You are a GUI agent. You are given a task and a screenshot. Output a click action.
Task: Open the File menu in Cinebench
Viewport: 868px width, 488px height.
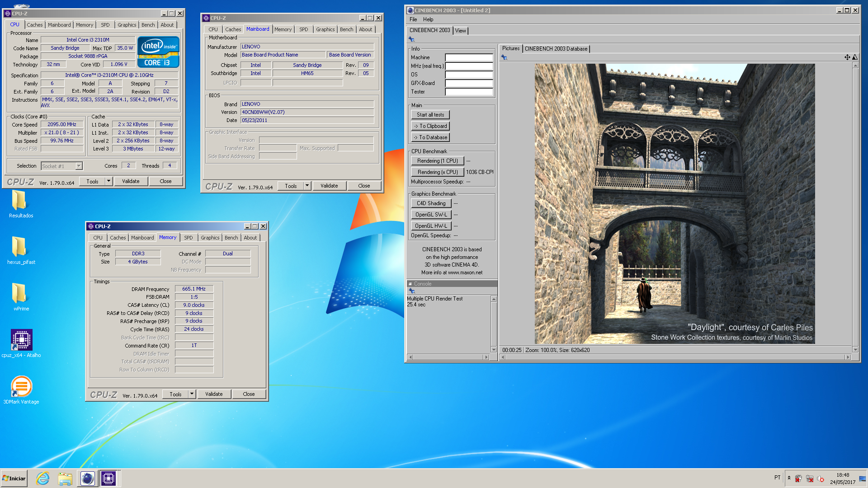(x=413, y=19)
